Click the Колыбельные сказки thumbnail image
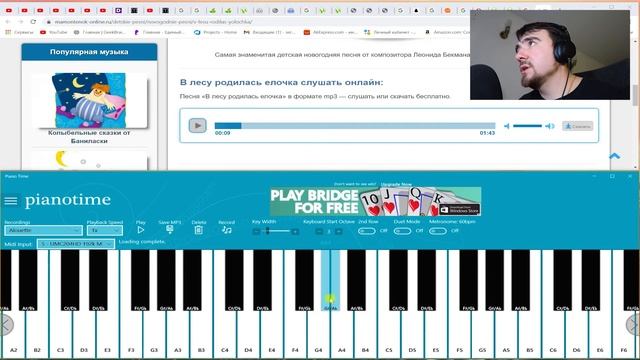The width and height of the screenshot is (640, 360). pyautogui.click(x=89, y=100)
